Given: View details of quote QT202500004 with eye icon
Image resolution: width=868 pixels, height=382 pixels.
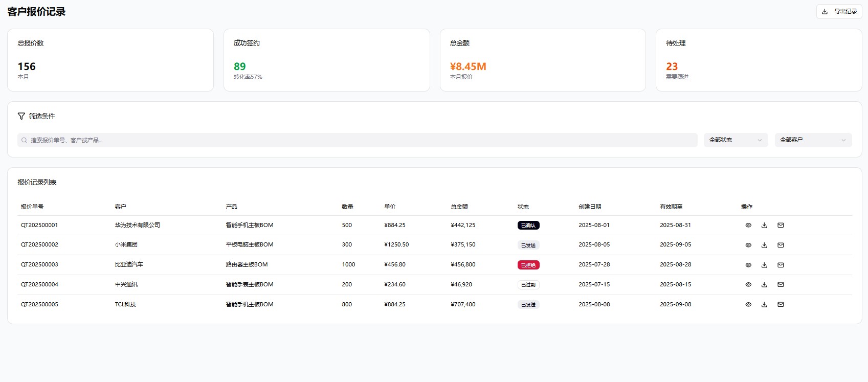Looking at the screenshot, I should [748, 285].
